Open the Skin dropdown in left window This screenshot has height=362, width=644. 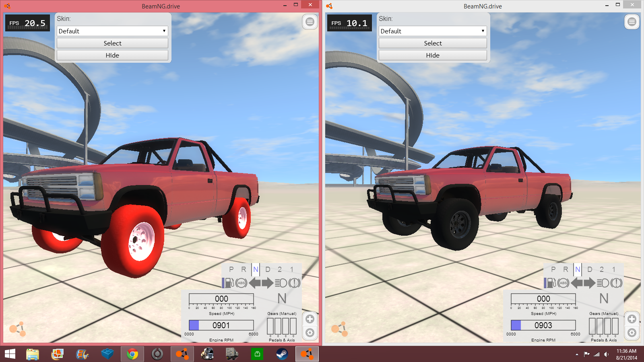coord(112,31)
